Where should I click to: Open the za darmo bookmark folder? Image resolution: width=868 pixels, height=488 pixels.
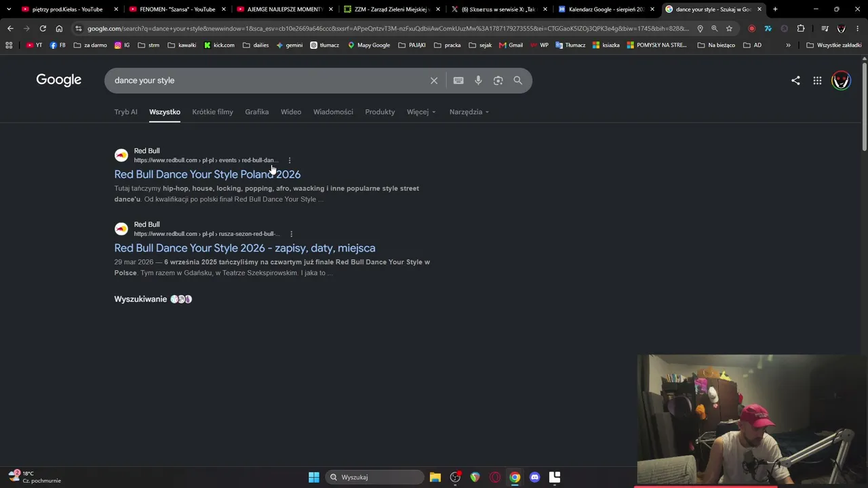pos(90,45)
